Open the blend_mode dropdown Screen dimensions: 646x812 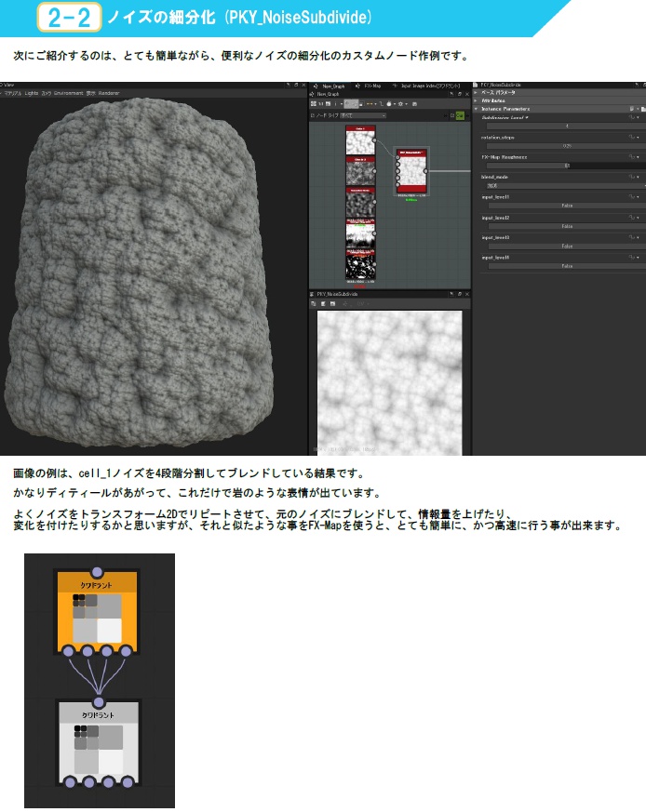click(x=566, y=185)
